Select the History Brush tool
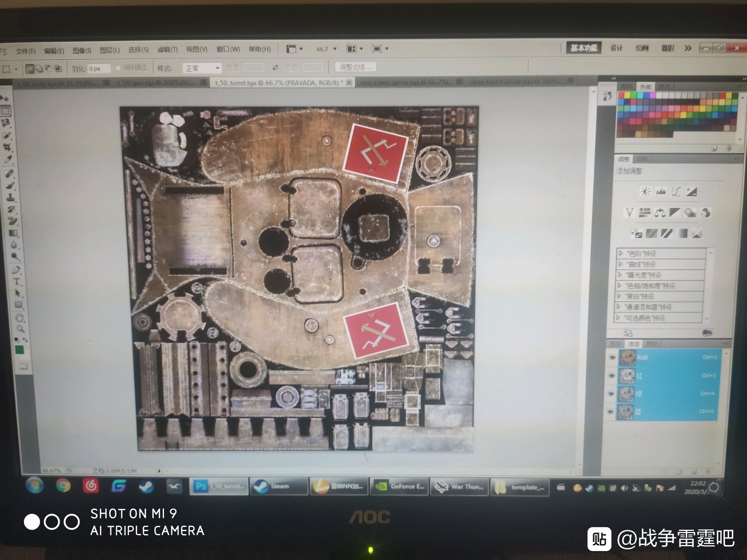This screenshot has height=560, width=747. pyautogui.click(x=11, y=209)
